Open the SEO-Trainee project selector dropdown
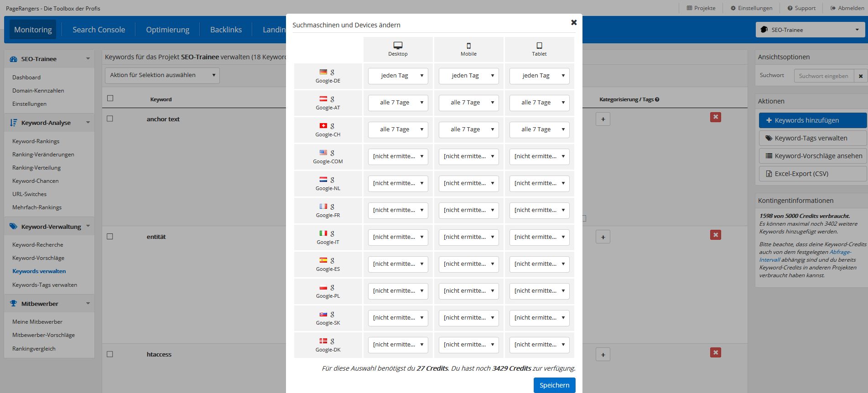 coord(810,30)
